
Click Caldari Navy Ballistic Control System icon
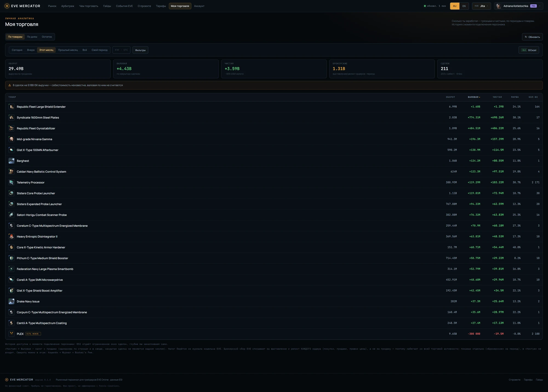click(11, 172)
